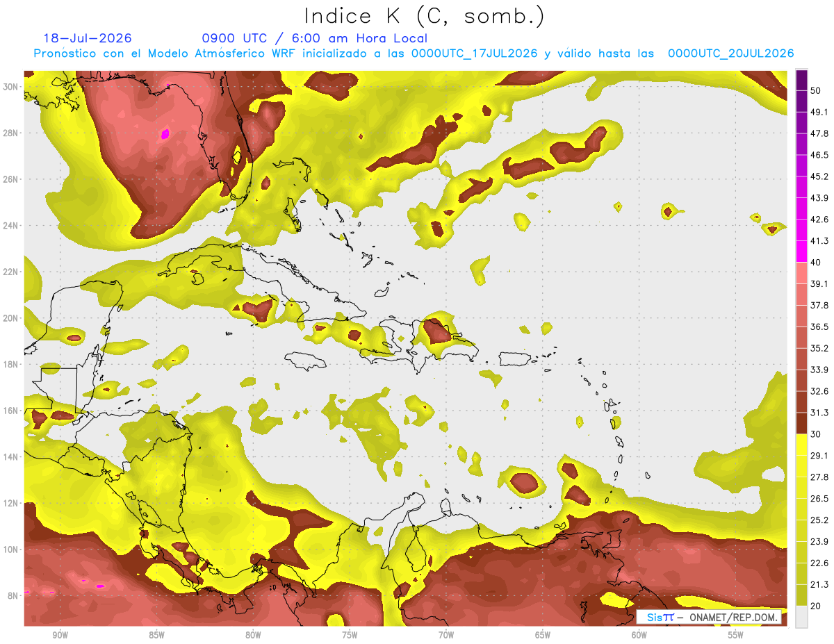The width and height of the screenshot is (834, 644).
Task: Pick the dark brown swatch just above 30
Action: [801, 423]
